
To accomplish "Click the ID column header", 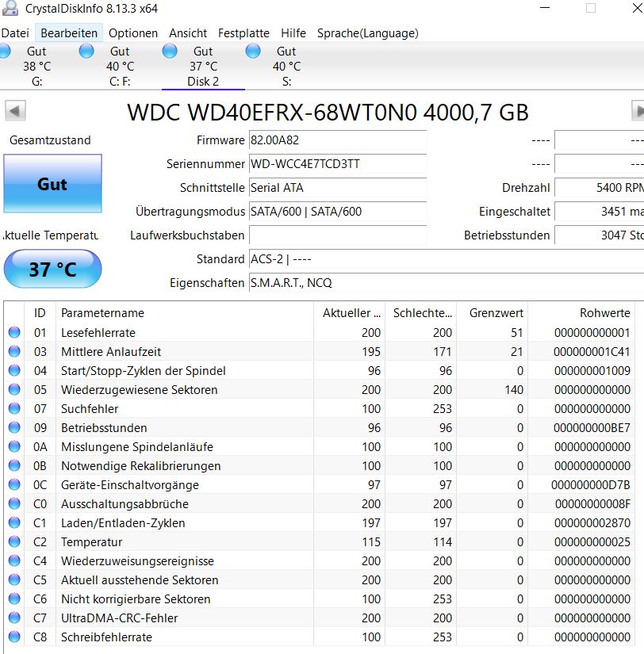I will 40,313.
